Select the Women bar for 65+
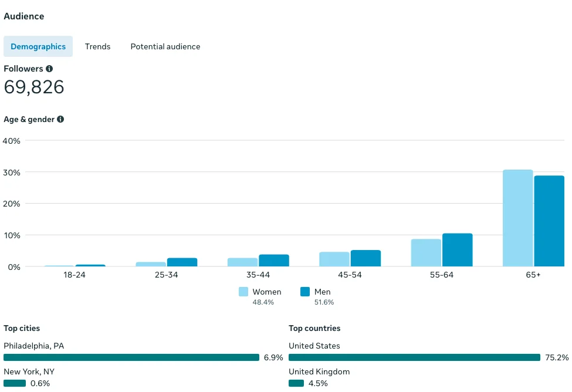Image resolution: width=572 pixels, height=392 pixels. pos(517,218)
